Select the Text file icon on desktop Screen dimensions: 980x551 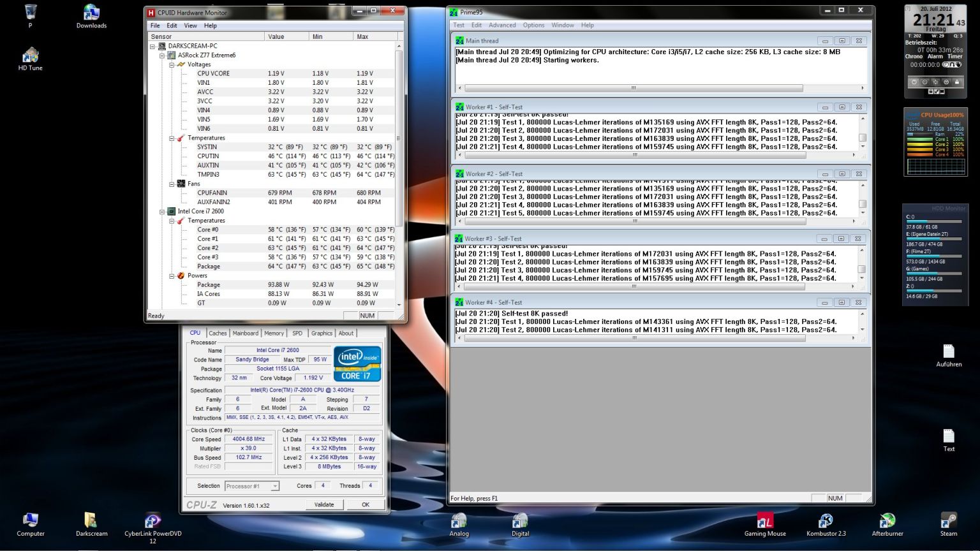(x=949, y=440)
